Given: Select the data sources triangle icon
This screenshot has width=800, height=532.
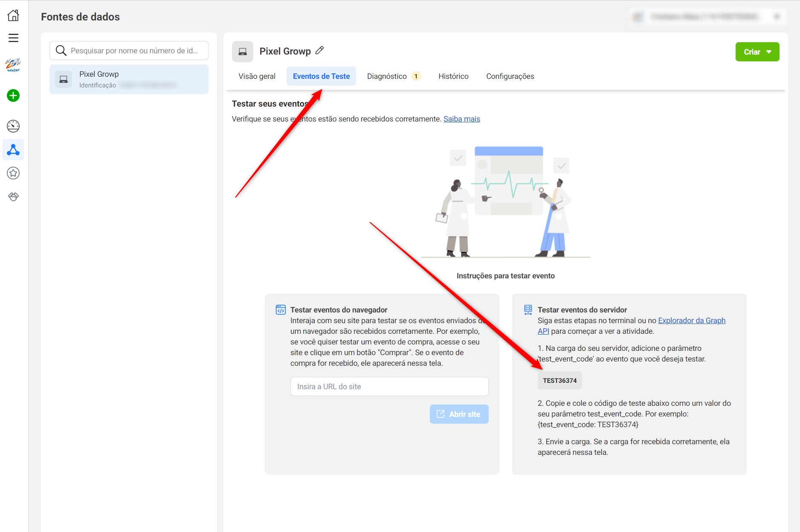Looking at the screenshot, I should click(13, 150).
